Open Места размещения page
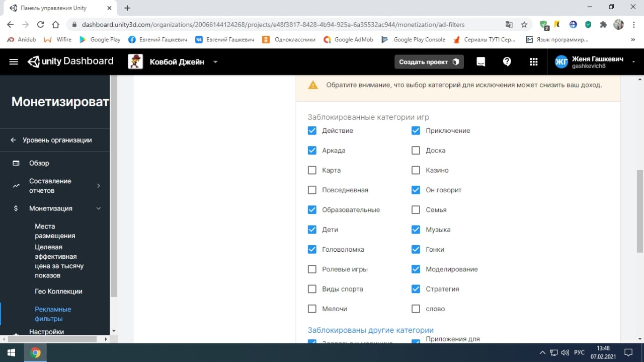The image size is (644, 362). click(x=55, y=231)
